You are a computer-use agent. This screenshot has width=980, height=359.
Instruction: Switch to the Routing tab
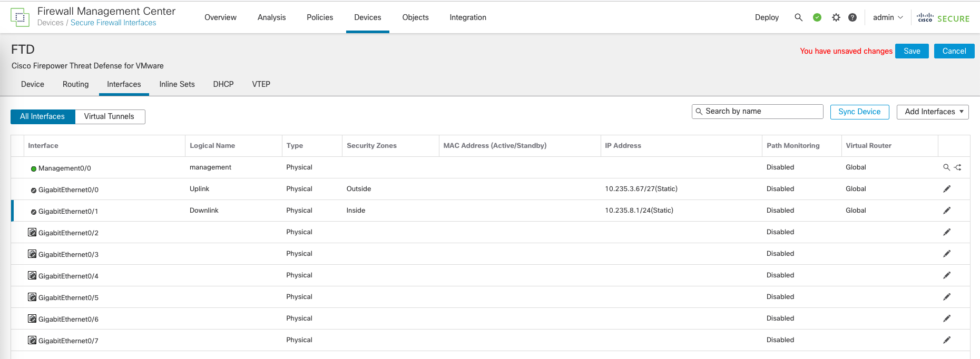pyautogui.click(x=75, y=84)
